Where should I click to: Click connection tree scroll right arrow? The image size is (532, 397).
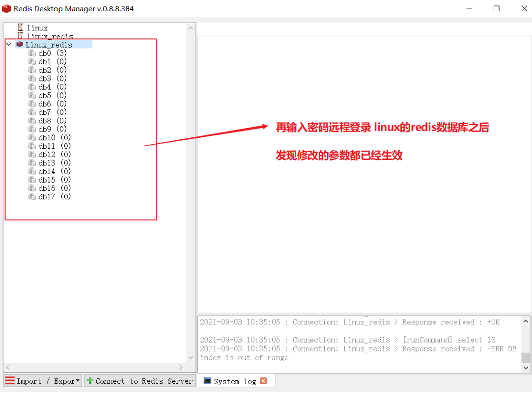(x=181, y=368)
